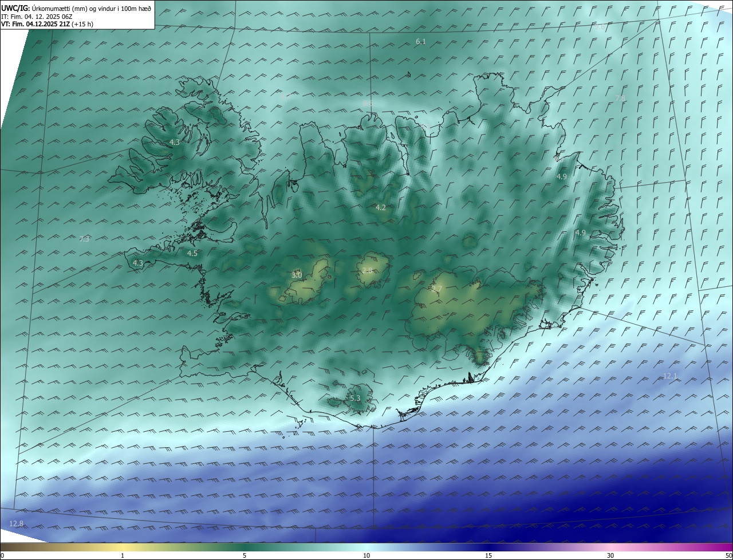Click the 2.8 value label on the central glacier
This screenshot has width=733, height=560.
pos(367,270)
